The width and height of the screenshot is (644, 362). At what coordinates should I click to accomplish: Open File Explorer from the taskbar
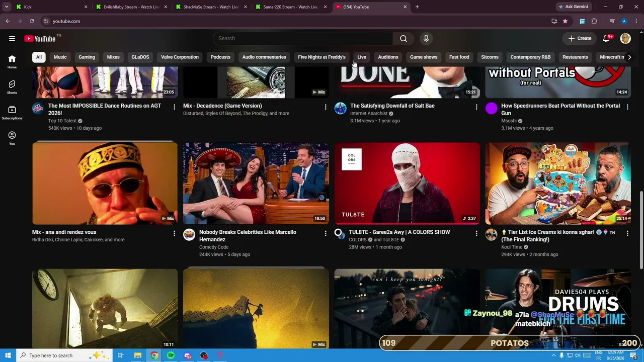[137, 355]
